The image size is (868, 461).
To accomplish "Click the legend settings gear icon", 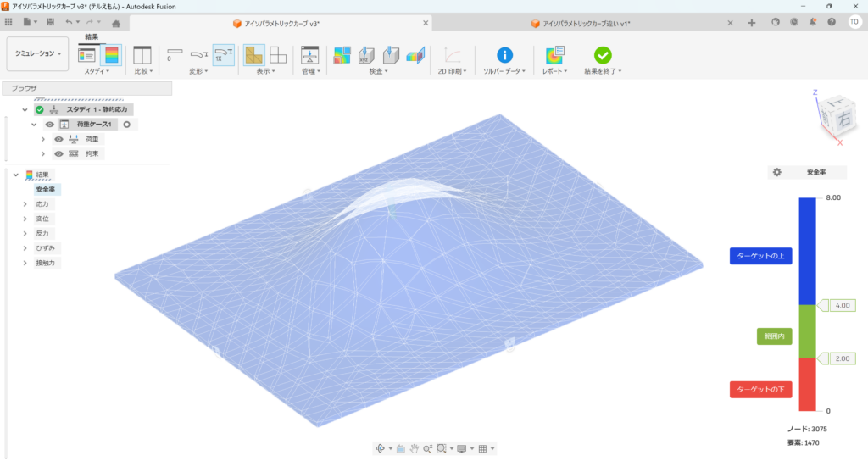I will click(x=776, y=172).
